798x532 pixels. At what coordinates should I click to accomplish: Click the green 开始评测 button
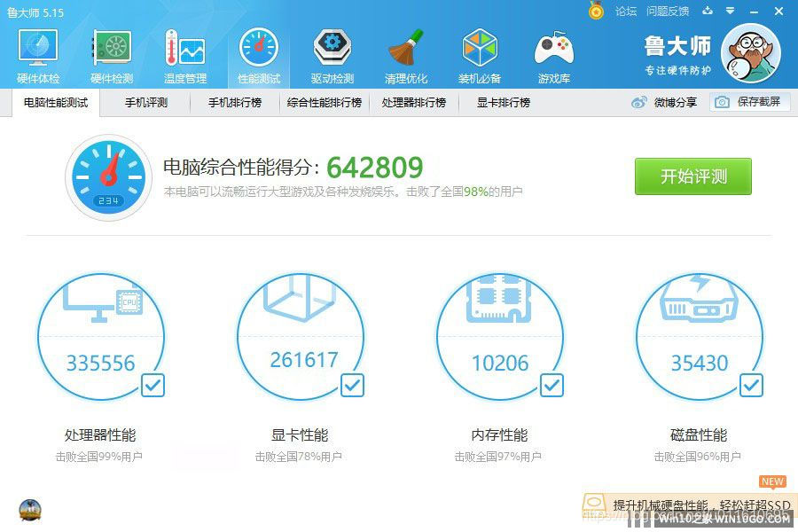(x=693, y=176)
